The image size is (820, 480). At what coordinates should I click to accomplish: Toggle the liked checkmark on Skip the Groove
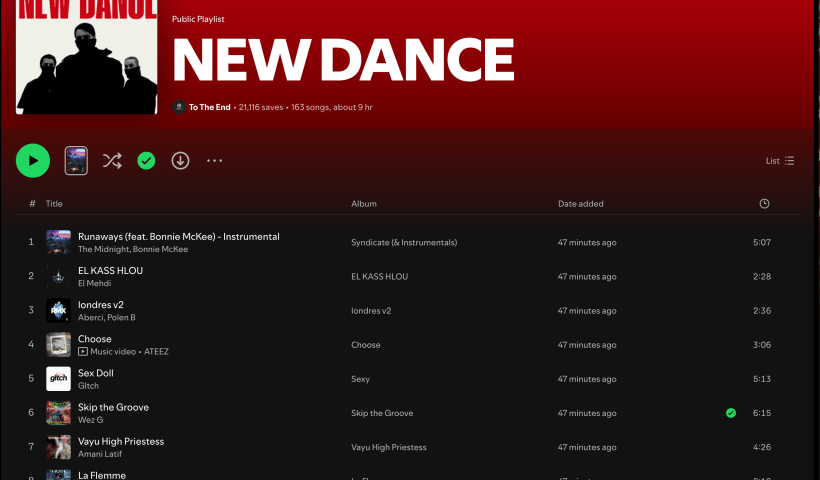[x=731, y=412]
